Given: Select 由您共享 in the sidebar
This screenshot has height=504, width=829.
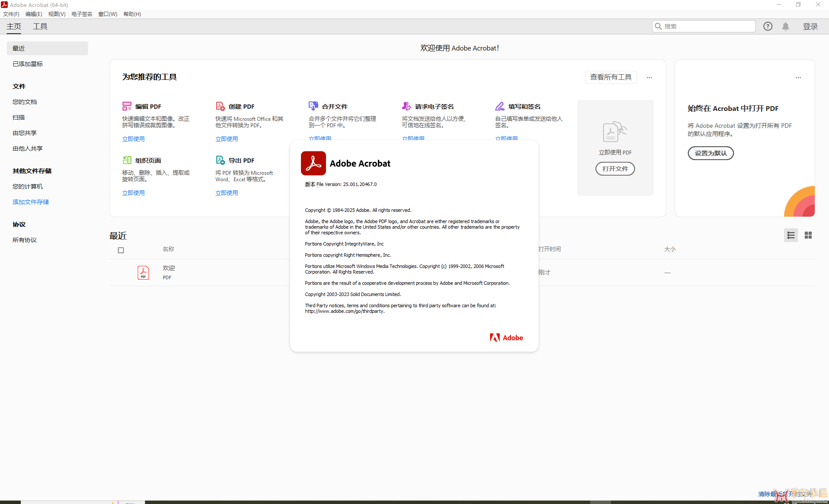Looking at the screenshot, I should 25,133.
